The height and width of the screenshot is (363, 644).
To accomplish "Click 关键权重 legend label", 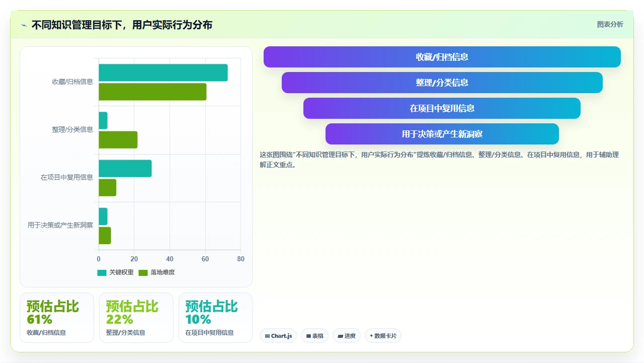I will click(x=121, y=272).
